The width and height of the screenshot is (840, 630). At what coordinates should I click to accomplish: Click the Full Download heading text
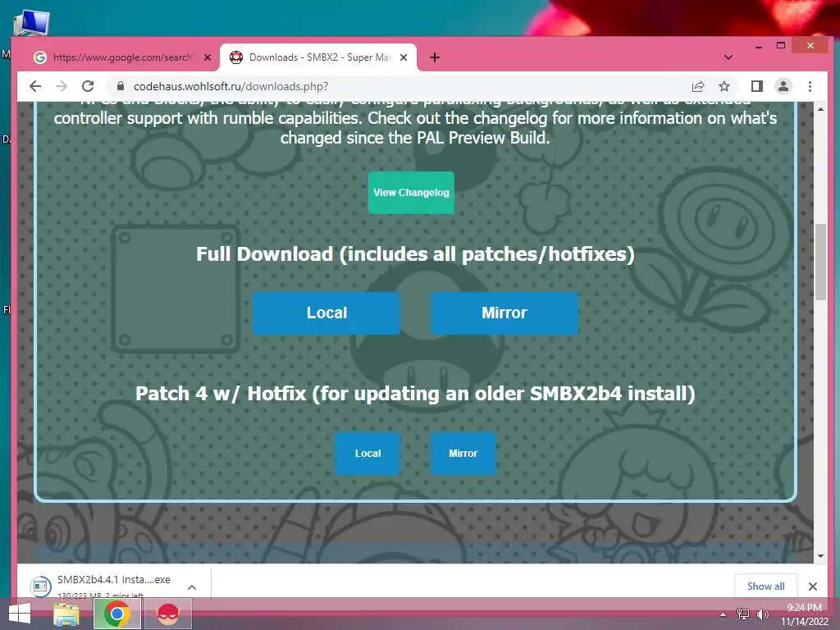pyautogui.click(x=415, y=254)
